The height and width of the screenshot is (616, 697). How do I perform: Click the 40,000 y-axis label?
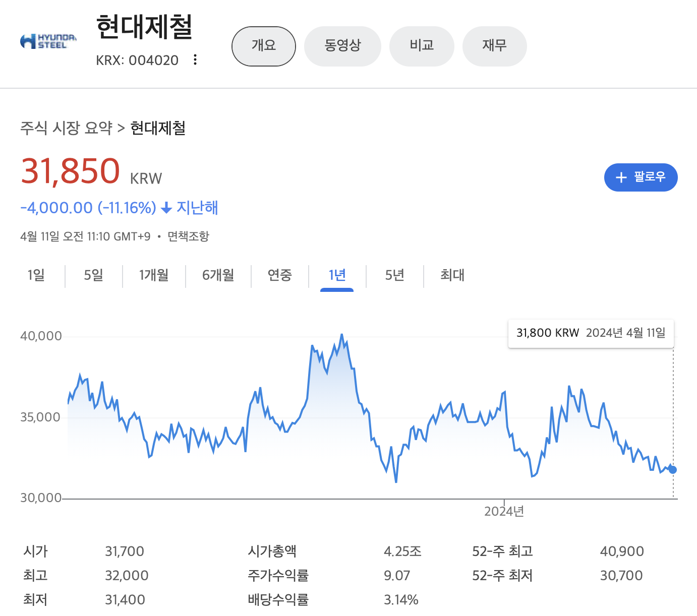tap(41, 336)
